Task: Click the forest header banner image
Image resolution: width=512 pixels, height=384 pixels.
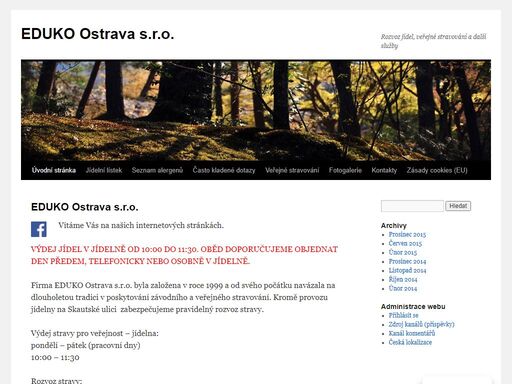Action: point(256,110)
